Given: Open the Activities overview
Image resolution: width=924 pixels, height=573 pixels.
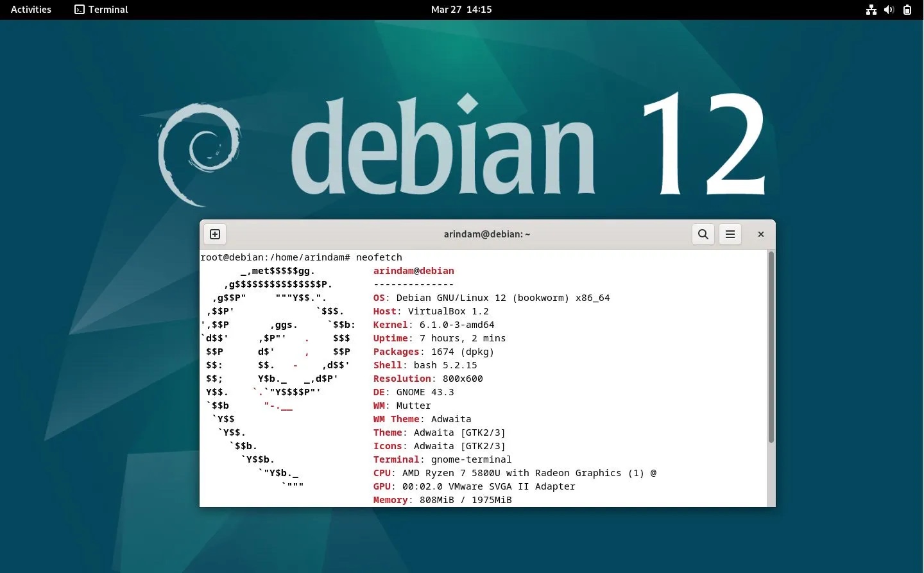Looking at the screenshot, I should (30, 9).
